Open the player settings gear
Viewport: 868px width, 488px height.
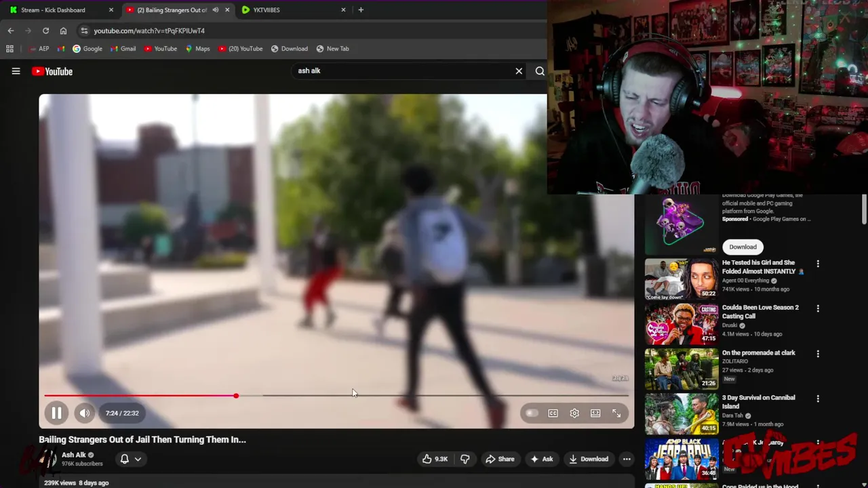tap(574, 413)
